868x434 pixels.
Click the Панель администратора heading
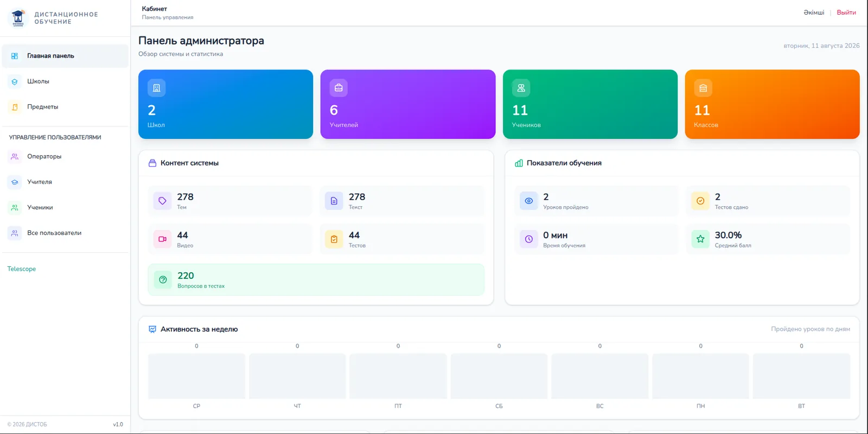pos(201,41)
